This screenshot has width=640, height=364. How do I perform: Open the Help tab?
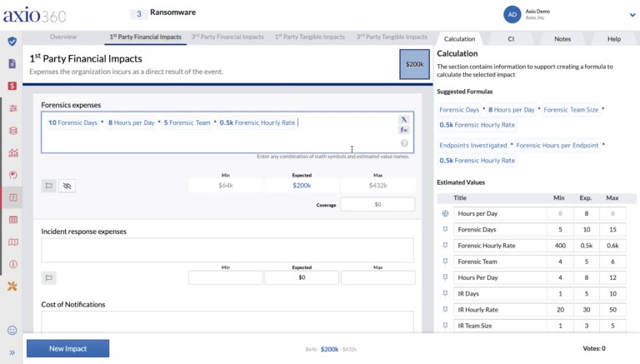tap(614, 39)
